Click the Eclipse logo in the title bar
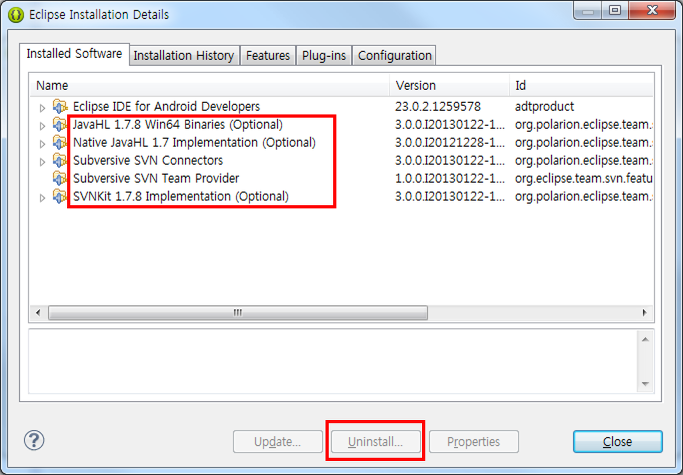 16,15
